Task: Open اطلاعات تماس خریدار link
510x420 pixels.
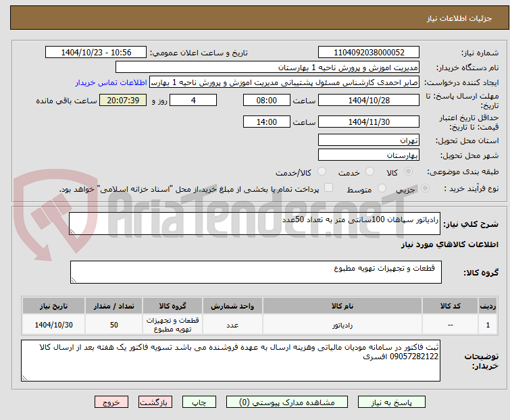Action: tap(111, 82)
